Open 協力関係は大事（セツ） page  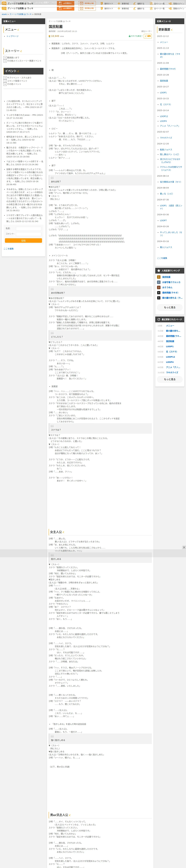[170, 182]
